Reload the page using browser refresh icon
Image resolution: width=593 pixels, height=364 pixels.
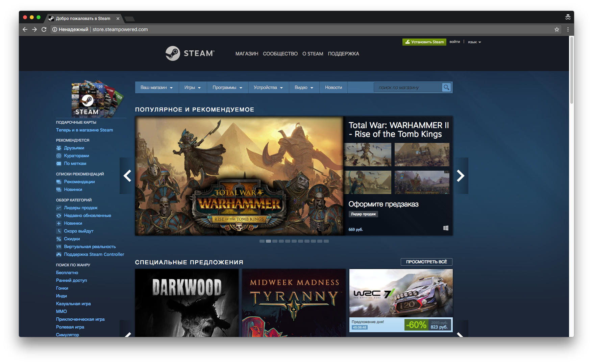(x=44, y=29)
